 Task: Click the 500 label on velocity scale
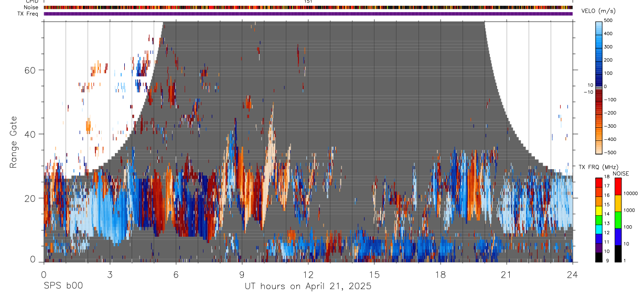[x=608, y=20]
